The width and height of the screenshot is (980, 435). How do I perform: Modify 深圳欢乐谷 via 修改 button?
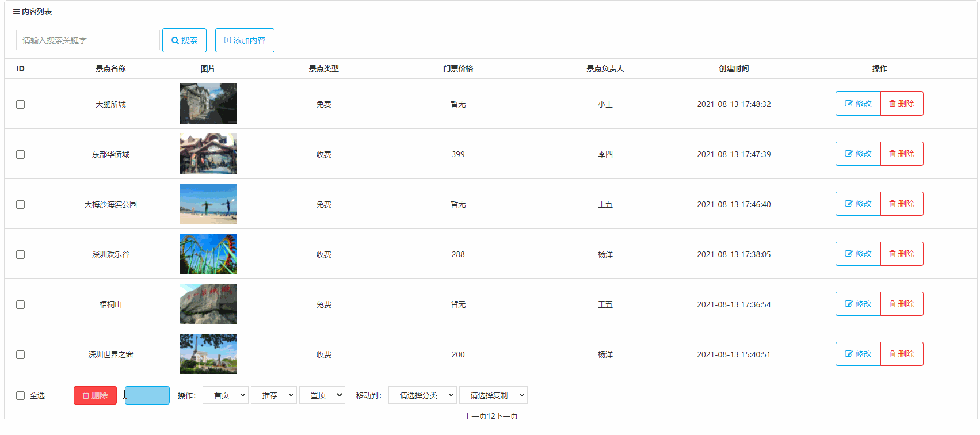click(x=858, y=254)
